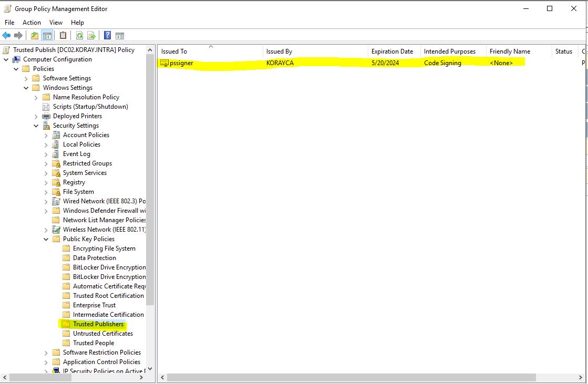
Task: Click the Computer Configuration computer icon
Action: point(16,59)
